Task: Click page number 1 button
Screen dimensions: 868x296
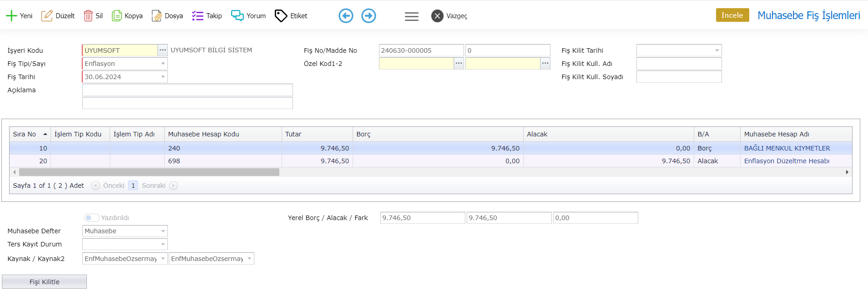Action: [133, 186]
